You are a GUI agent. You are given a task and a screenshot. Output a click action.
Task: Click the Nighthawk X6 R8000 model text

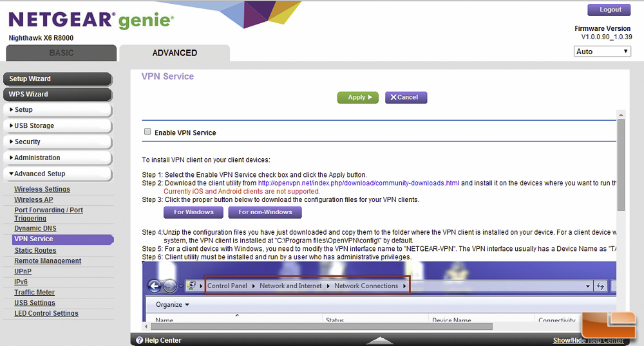(41, 38)
